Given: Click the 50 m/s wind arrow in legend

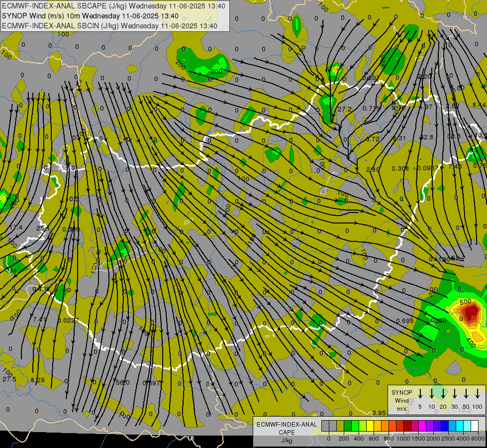Looking at the screenshot, I should (x=466, y=394).
